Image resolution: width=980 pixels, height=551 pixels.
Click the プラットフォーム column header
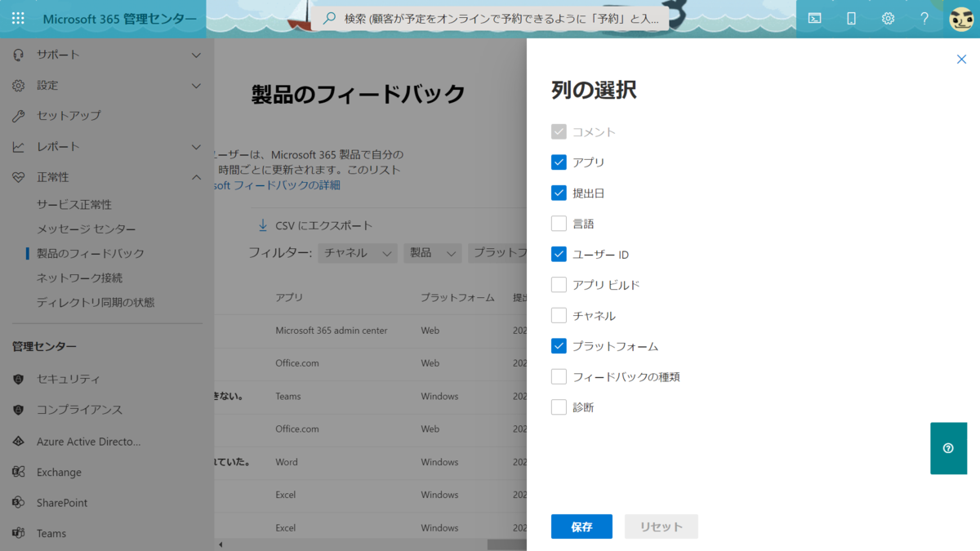457,298
